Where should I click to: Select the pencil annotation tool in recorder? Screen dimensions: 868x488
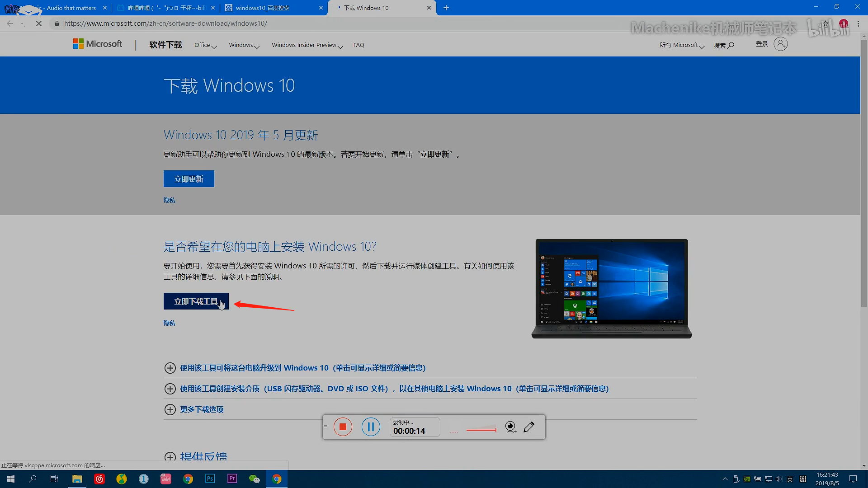point(529,427)
